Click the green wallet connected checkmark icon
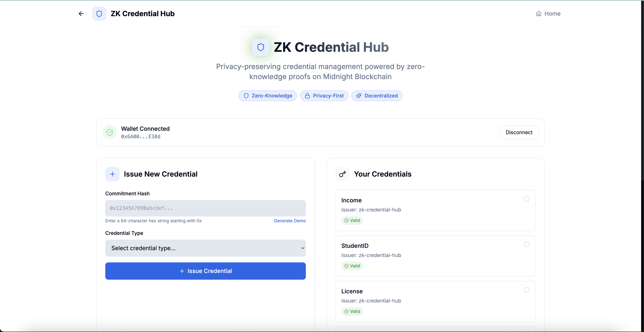Image resolution: width=644 pixels, height=332 pixels. (109, 132)
